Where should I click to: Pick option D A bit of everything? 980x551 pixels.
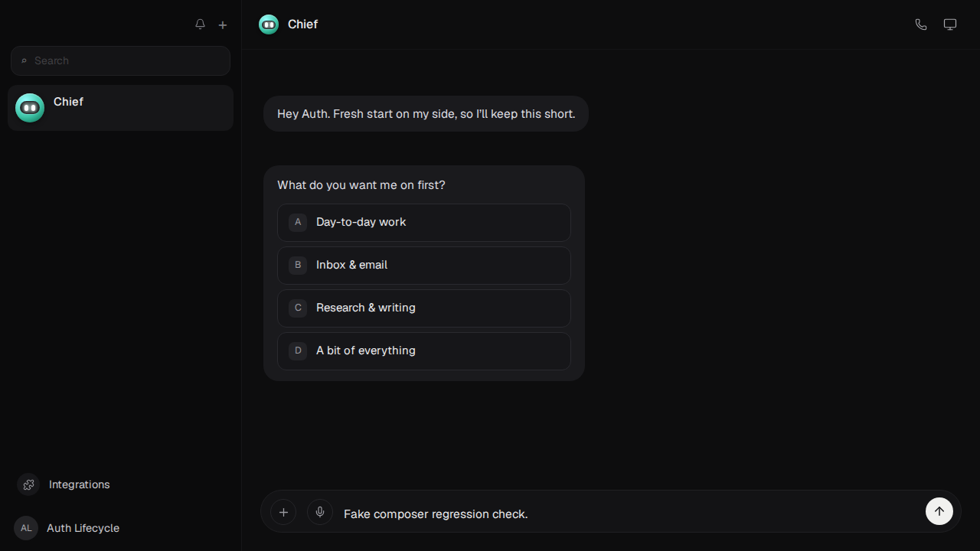pyautogui.click(x=424, y=351)
